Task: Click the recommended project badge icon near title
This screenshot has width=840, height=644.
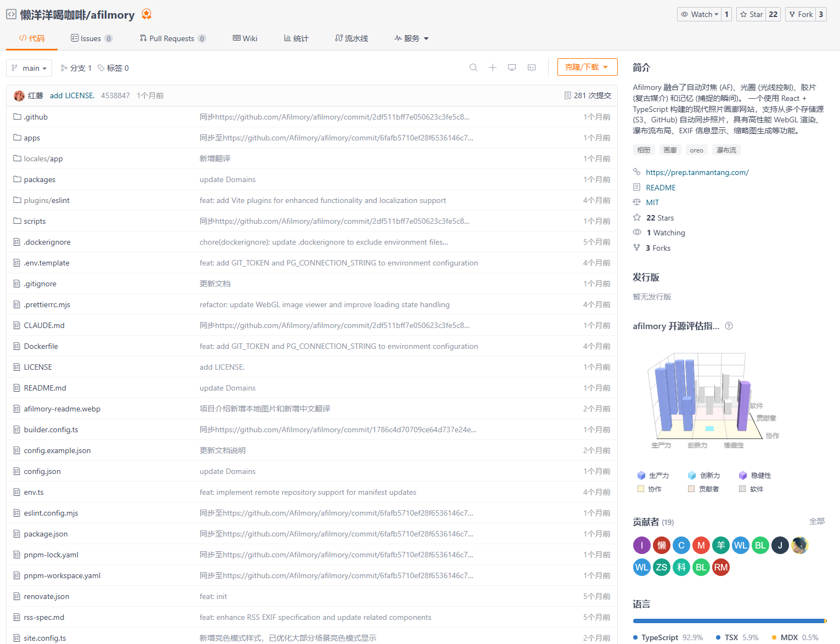Action: pyautogui.click(x=146, y=14)
